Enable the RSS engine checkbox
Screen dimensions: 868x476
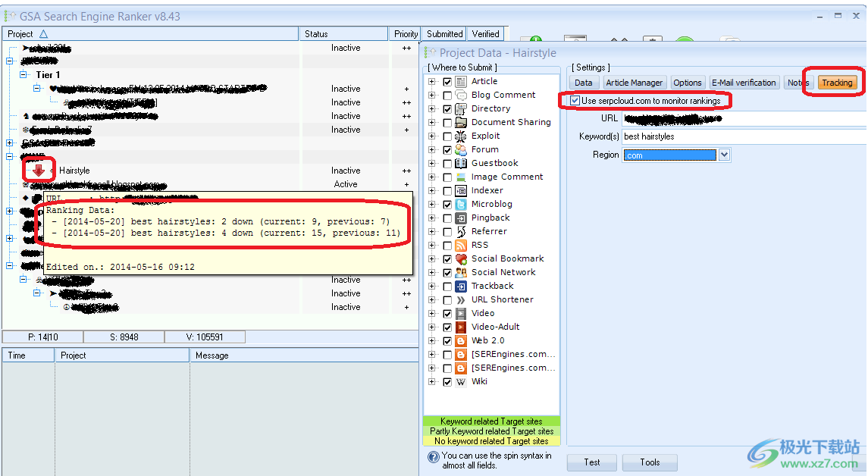pyautogui.click(x=447, y=246)
